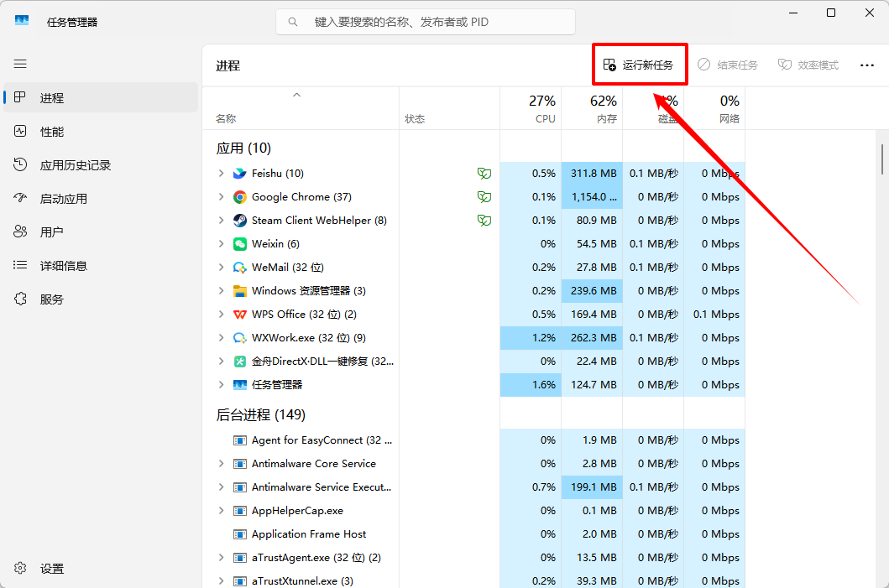Click the 任务管理器 row icon in list
Screen dimensions: 889x588
click(x=240, y=385)
